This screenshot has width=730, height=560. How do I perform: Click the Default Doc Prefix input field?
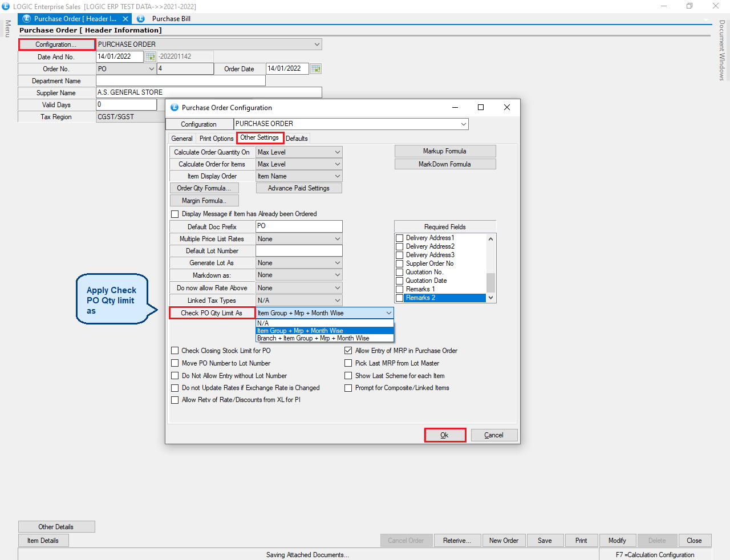pos(299,226)
